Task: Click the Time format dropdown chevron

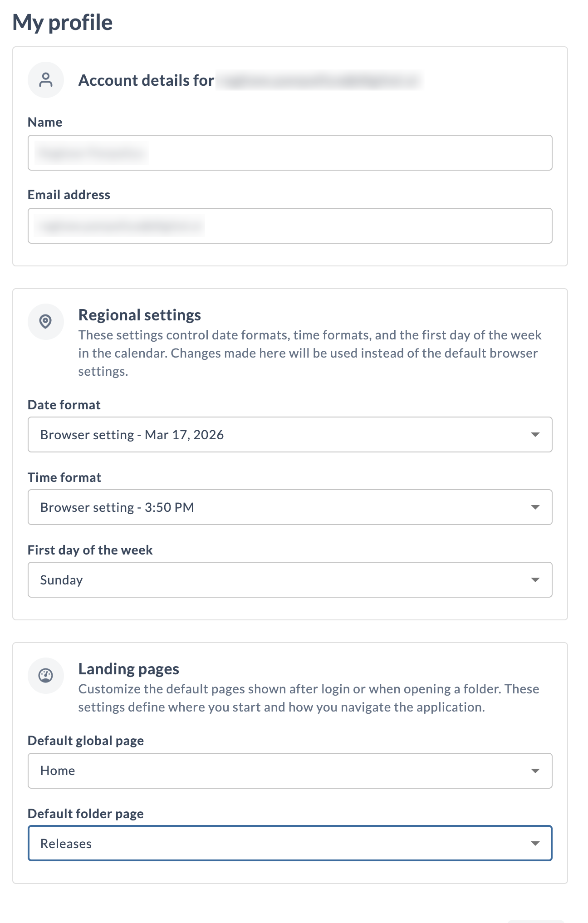Action: (536, 507)
